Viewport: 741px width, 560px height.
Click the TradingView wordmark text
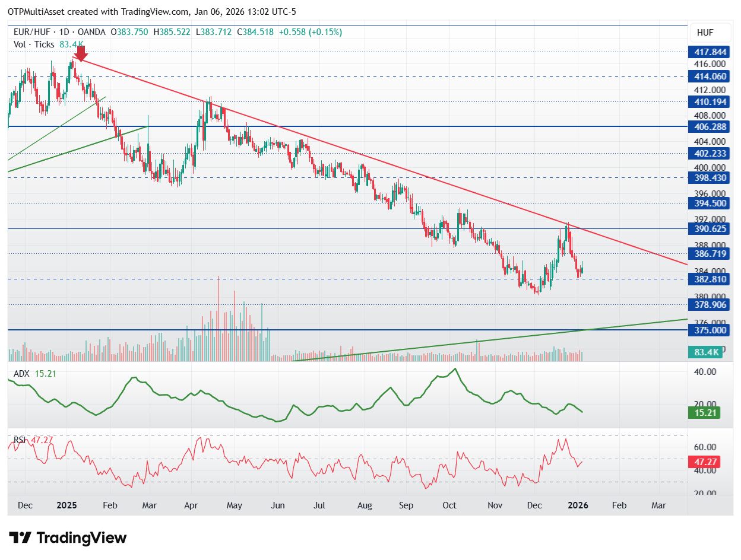82,538
